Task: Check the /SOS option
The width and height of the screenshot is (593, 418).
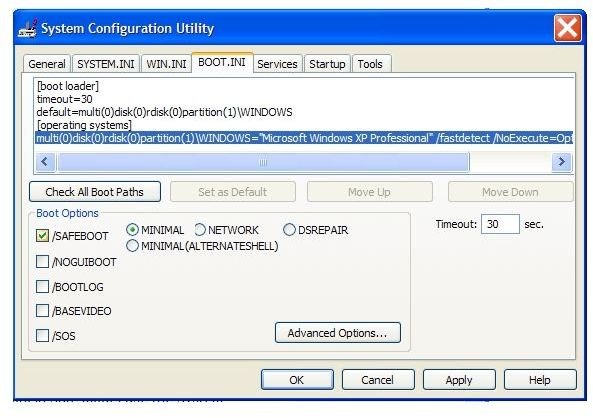Action: (42, 335)
